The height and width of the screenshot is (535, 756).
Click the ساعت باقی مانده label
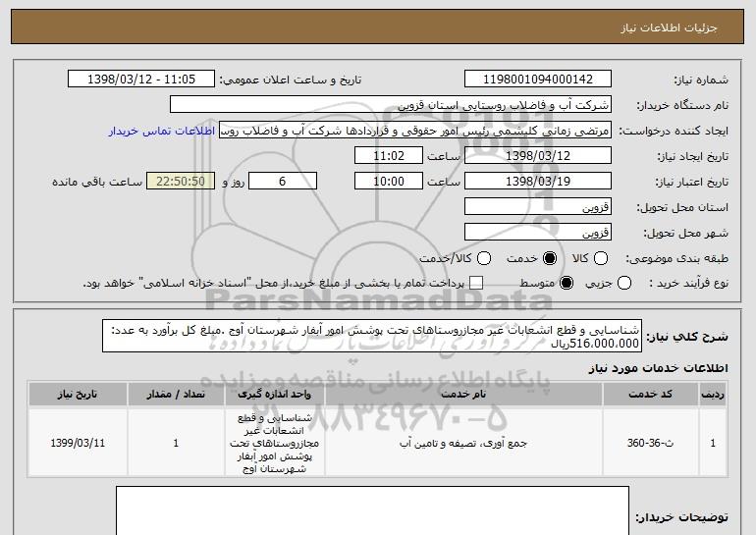tap(97, 182)
